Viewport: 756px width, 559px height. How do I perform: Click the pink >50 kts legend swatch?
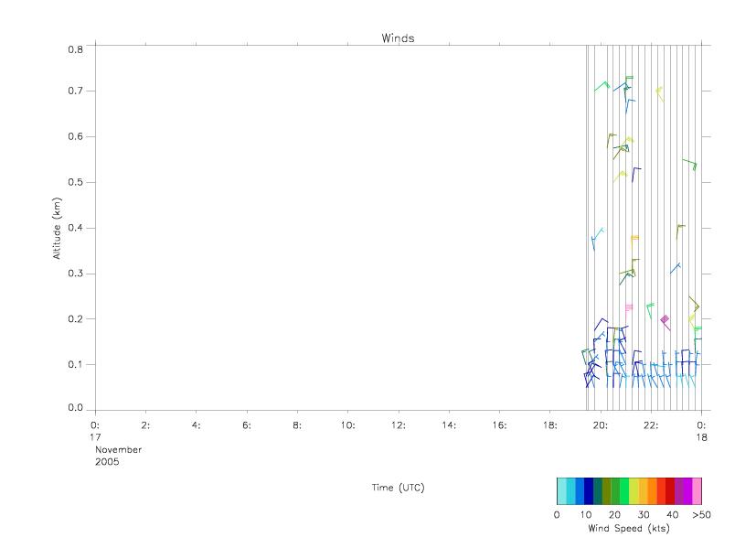tap(697, 491)
